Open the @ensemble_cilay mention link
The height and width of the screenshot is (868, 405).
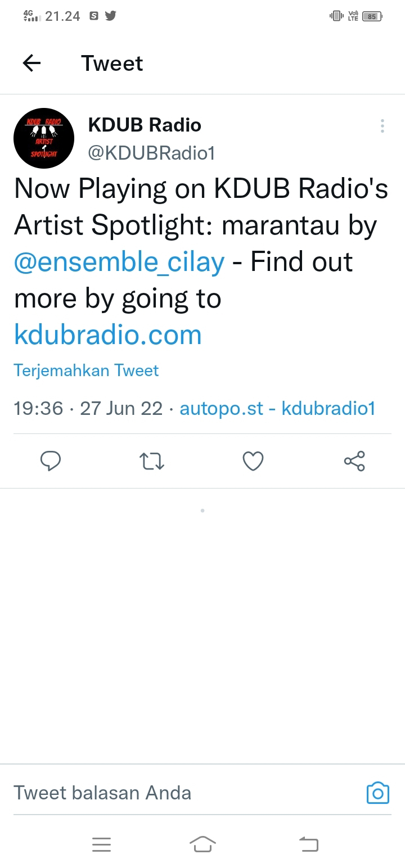click(119, 261)
